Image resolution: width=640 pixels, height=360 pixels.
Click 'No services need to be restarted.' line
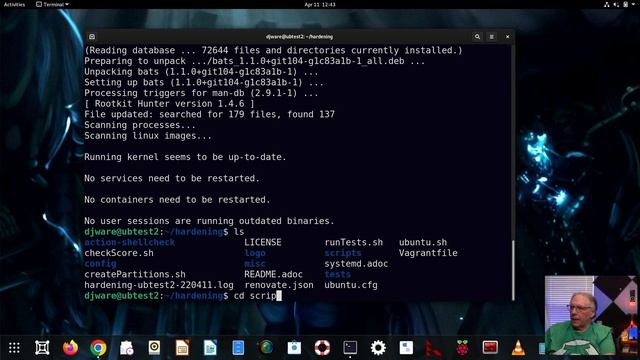pos(172,178)
